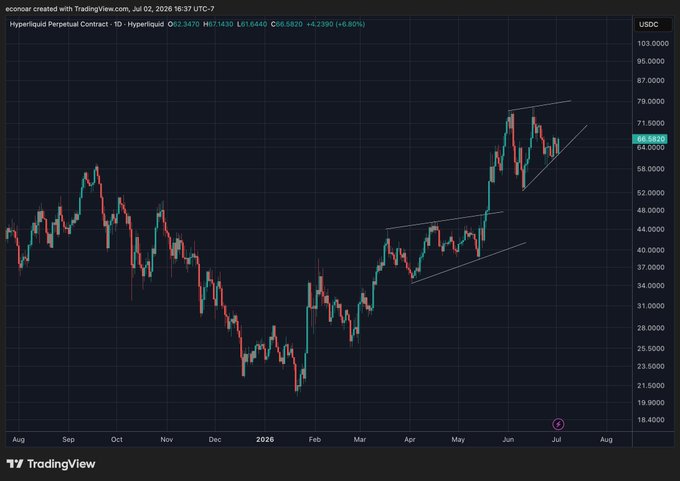Click the 52.0000 price axis label

pos(651,193)
